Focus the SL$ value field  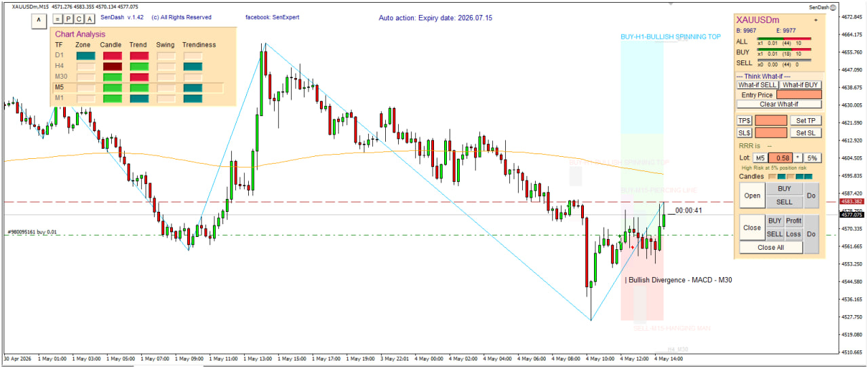pyautogui.click(x=771, y=133)
